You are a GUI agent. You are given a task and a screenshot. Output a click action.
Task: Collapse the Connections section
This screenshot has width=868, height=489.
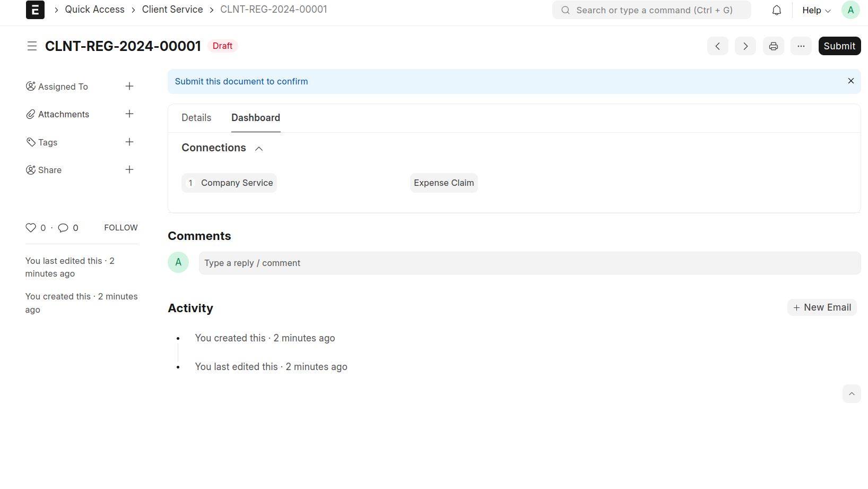(259, 149)
